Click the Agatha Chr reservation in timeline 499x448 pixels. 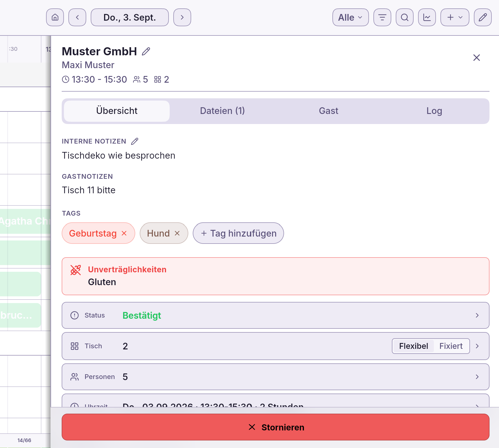pyautogui.click(x=25, y=221)
